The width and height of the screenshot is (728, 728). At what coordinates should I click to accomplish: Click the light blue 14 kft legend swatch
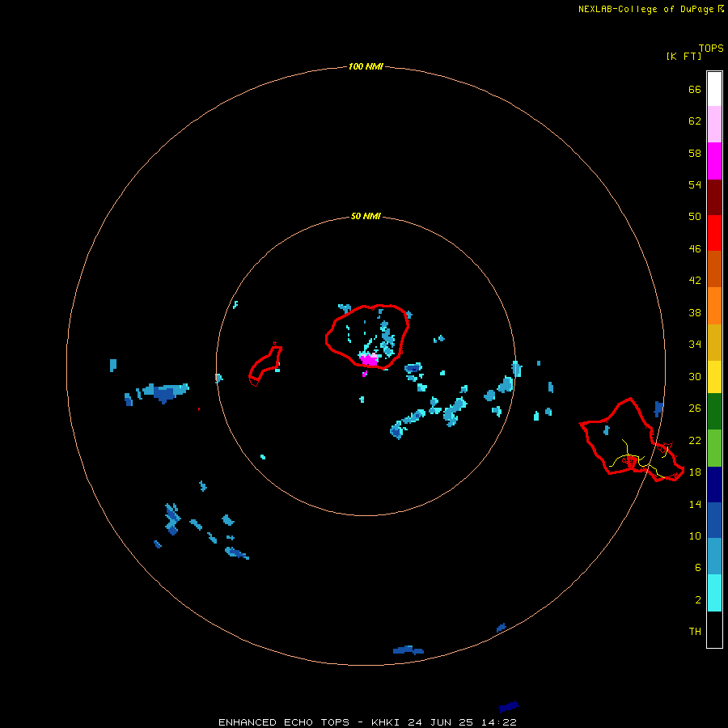click(x=714, y=557)
